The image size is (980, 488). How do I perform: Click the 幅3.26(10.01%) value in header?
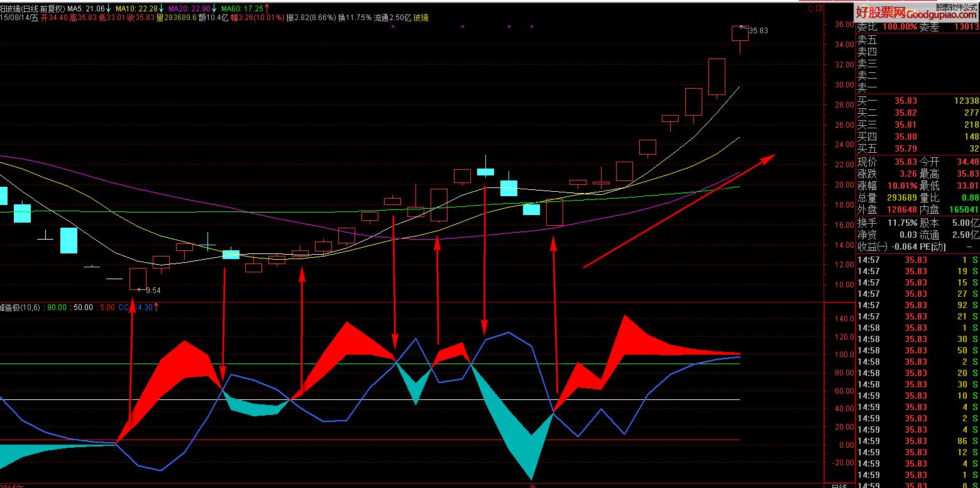click(x=256, y=18)
